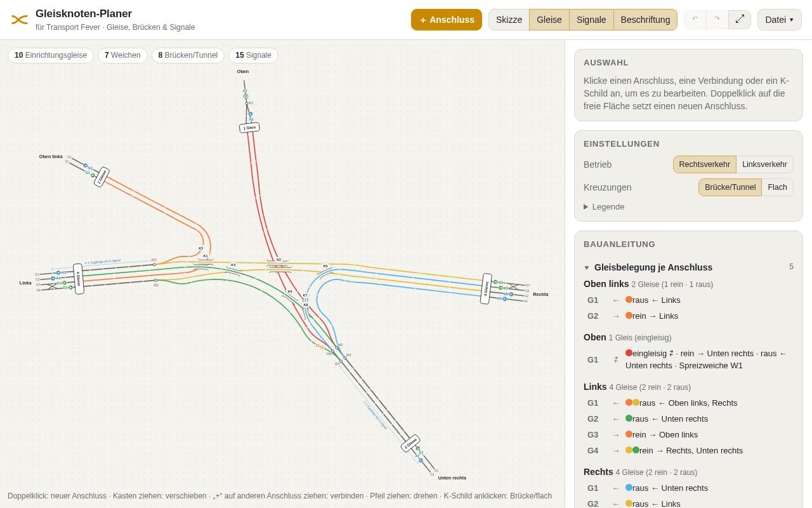Select the K6 bridge marker

point(290,291)
